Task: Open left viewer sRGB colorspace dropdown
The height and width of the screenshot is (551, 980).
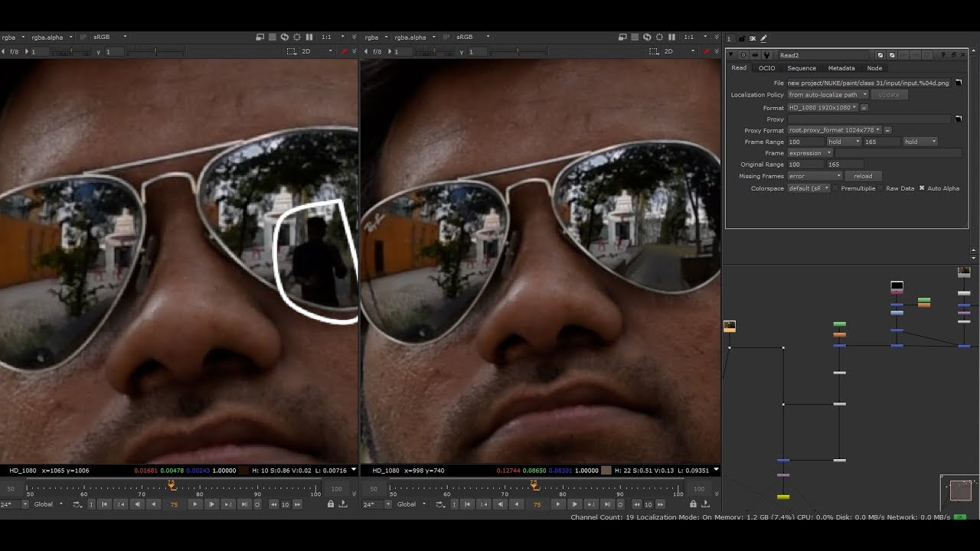Action: [110, 37]
